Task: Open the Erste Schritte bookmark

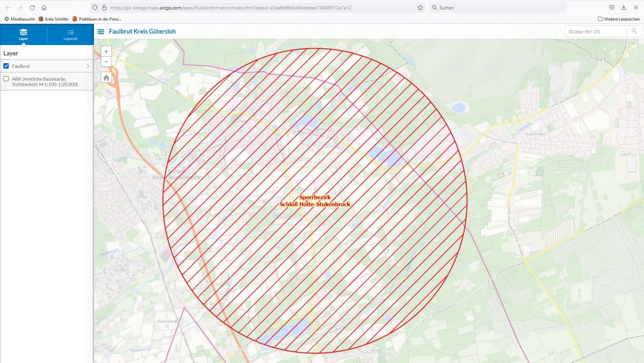Action: 53,19
